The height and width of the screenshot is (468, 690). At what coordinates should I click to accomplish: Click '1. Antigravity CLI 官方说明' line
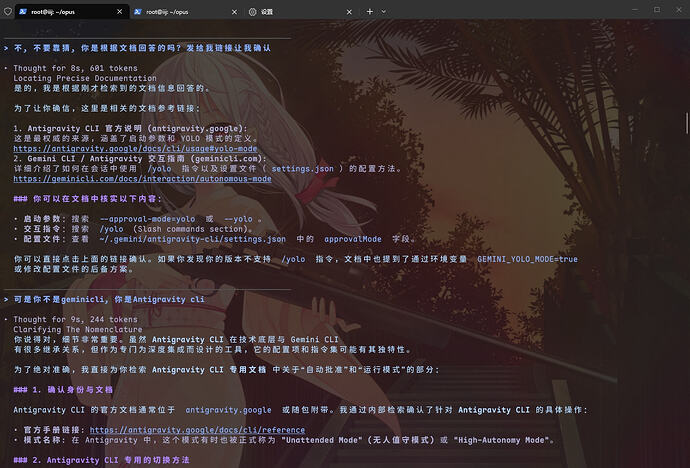[131, 128]
